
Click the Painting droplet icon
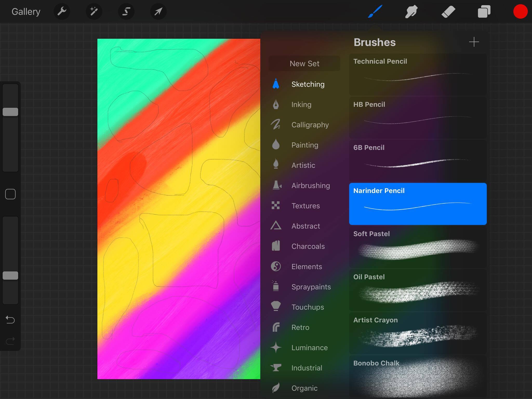click(x=276, y=144)
